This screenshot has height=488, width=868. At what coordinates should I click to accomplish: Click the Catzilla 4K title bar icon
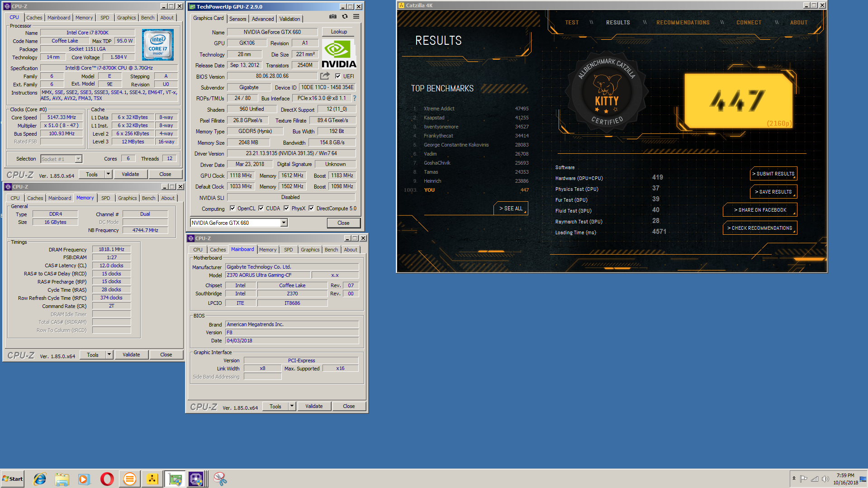(x=401, y=5)
